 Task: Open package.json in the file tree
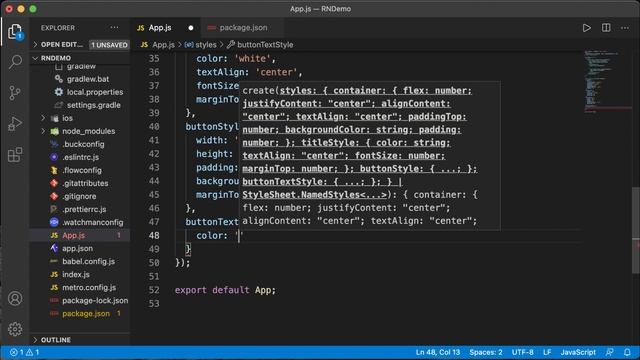[x=86, y=314]
